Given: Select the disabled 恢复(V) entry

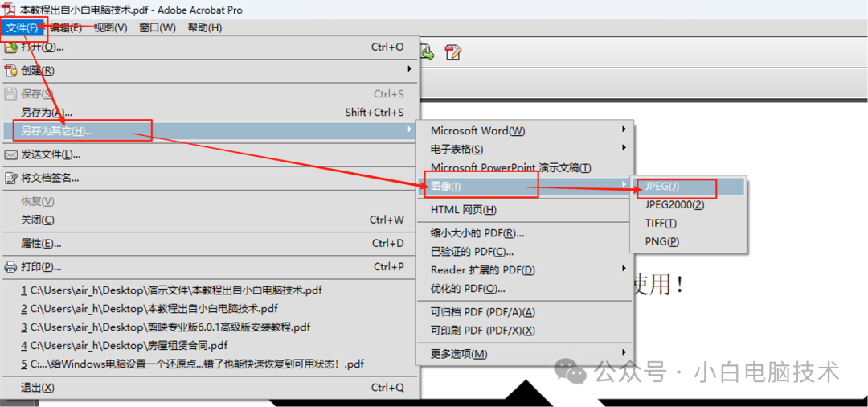Looking at the screenshot, I should (x=211, y=201).
